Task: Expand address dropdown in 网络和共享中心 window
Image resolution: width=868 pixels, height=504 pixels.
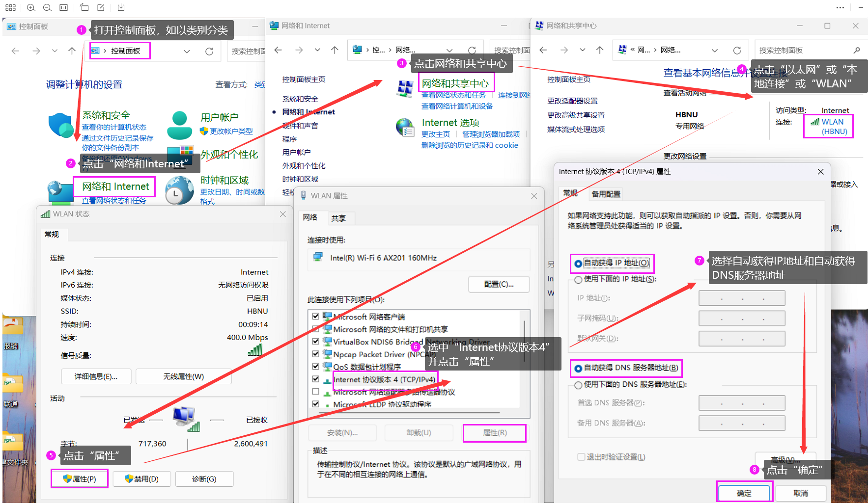Action: pyautogui.click(x=715, y=50)
